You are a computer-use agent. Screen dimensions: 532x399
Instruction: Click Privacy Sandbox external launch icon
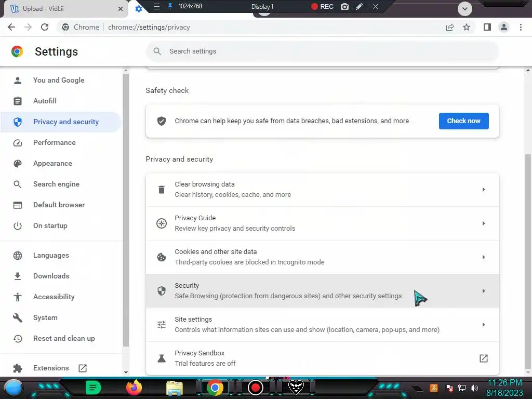[x=484, y=358]
